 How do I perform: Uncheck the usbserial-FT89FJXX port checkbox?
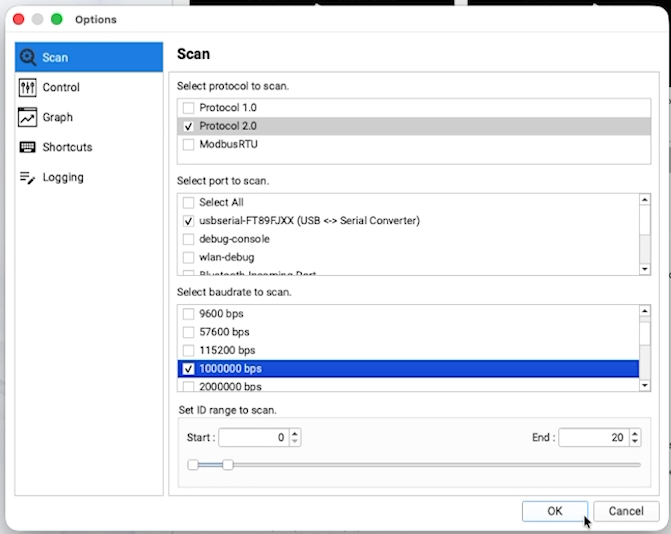tap(188, 221)
